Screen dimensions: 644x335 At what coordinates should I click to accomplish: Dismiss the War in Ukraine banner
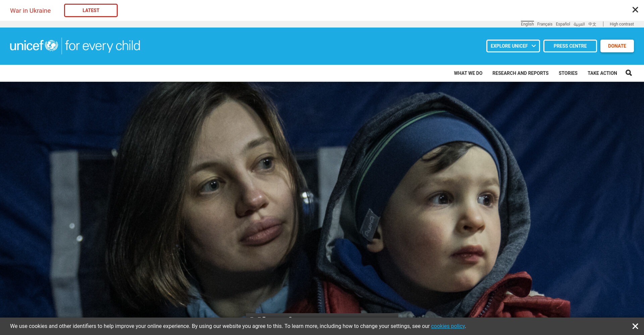pos(635,10)
